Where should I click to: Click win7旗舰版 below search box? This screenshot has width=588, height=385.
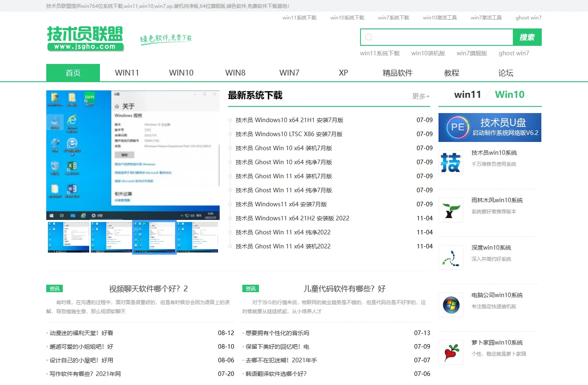(472, 53)
